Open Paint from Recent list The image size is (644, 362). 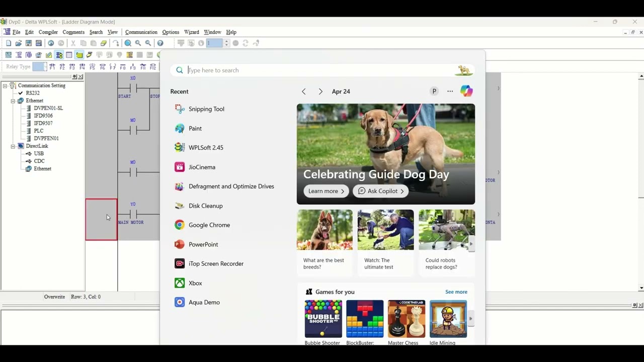point(188,128)
